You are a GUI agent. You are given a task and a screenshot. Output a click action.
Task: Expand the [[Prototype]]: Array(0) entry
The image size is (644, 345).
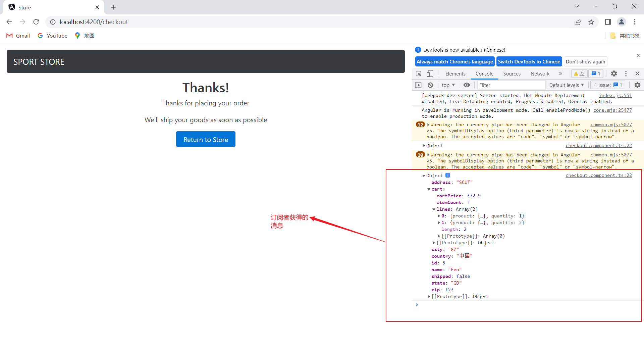(x=439, y=236)
